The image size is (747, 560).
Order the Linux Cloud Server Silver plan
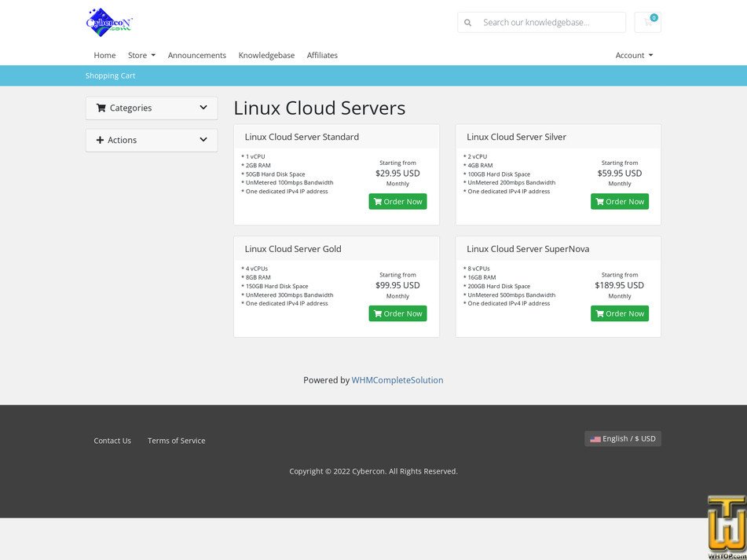[x=620, y=201]
